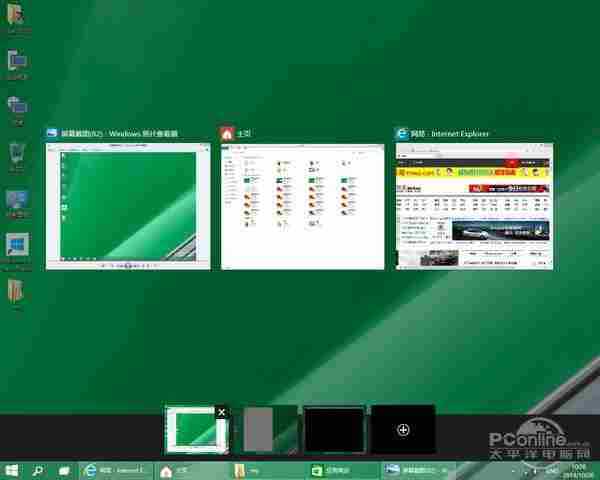Switch to the third desktop thumbnail

pos(336,429)
